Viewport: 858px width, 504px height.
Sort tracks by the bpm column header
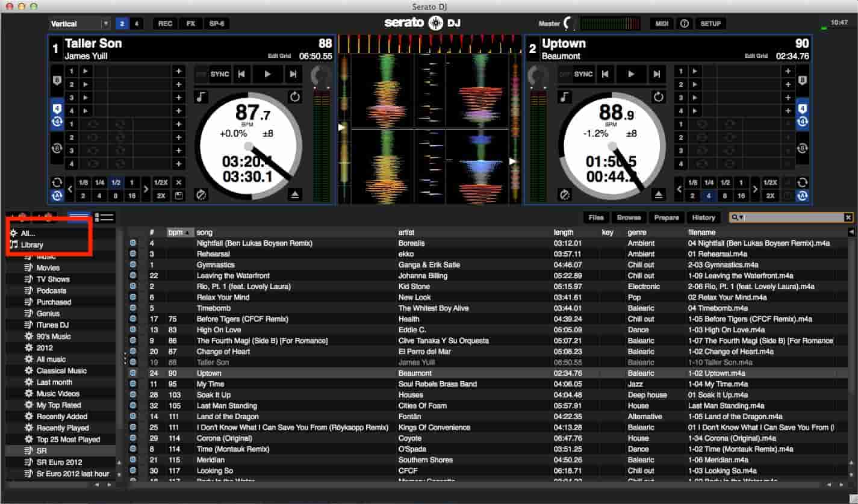(179, 232)
